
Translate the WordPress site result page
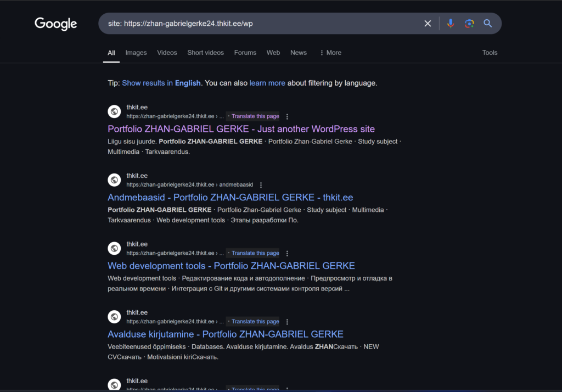tap(255, 116)
